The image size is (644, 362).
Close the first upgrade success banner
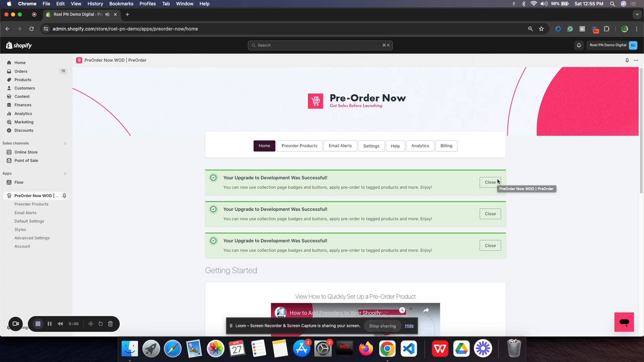point(490,183)
